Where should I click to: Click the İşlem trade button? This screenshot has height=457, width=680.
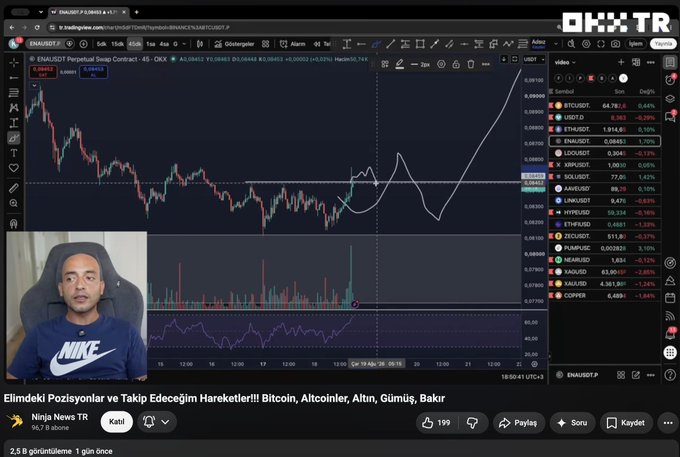(636, 44)
